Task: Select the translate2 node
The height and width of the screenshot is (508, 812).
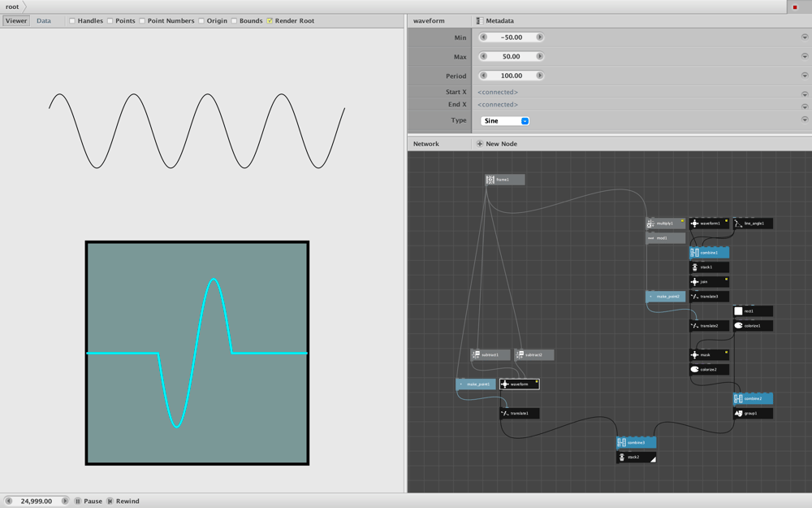Action: [709, 326]
